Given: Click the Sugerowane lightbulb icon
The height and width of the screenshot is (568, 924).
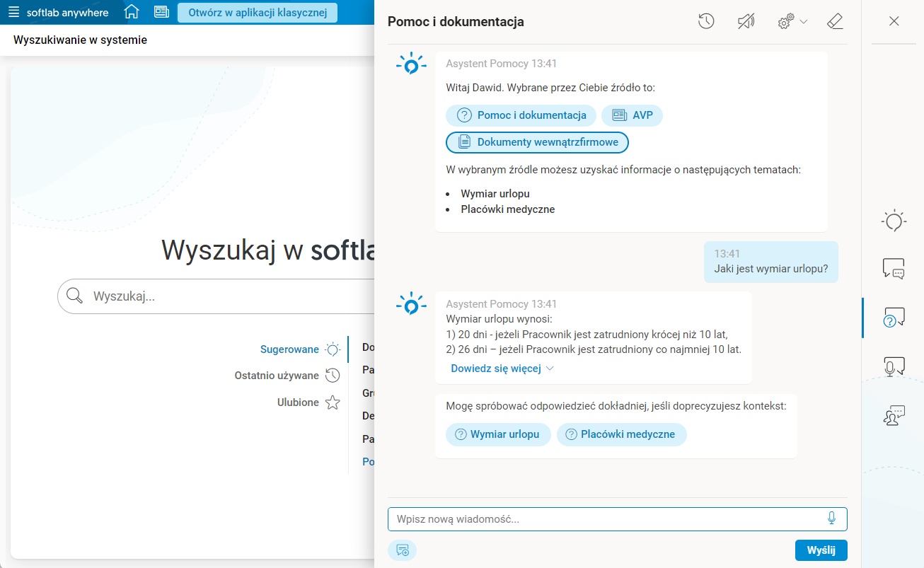Looking at the screenshot, I should coord(333,349).
